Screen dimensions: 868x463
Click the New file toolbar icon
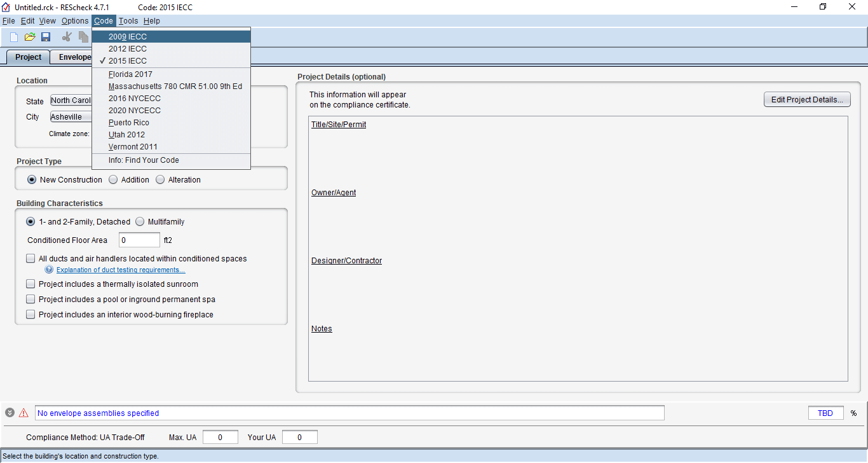click(x=14, y=37)
